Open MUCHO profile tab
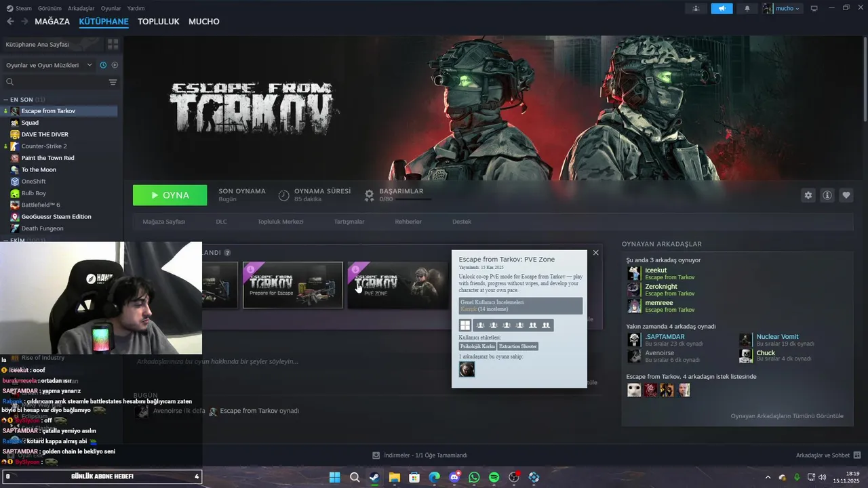The image size is (868, 488). point(204,22)
